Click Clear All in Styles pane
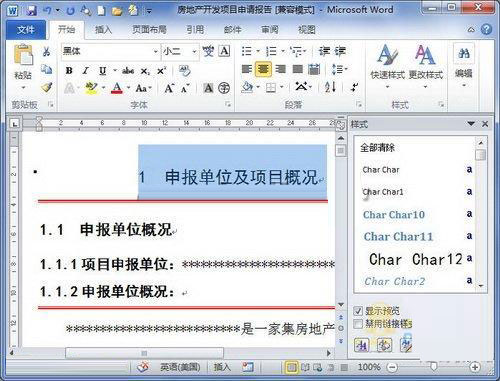Image resolution: width=500 pixels, height=381 pixels. tap(377, 148)
